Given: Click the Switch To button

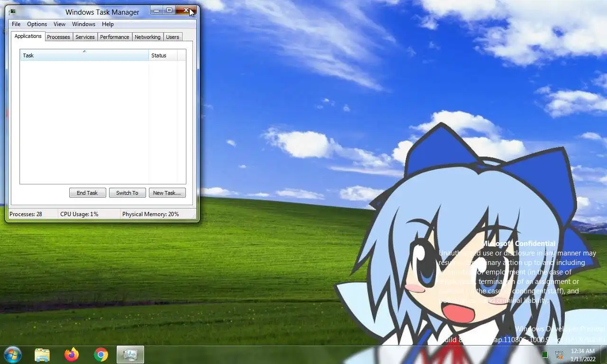Looking at the screenshot, I should [x=127, y=193].
